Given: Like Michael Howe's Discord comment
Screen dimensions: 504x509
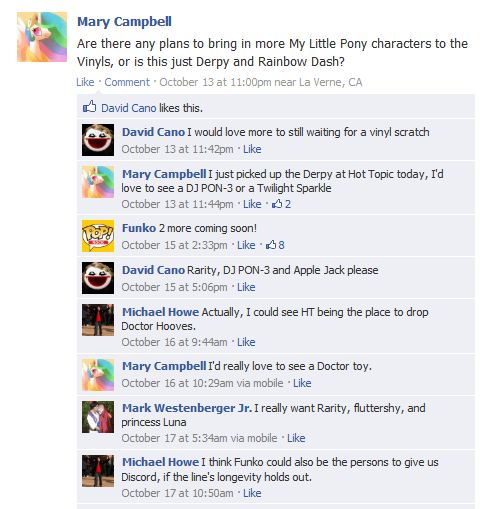Looking at the screenshot, I should click(252, 493).
